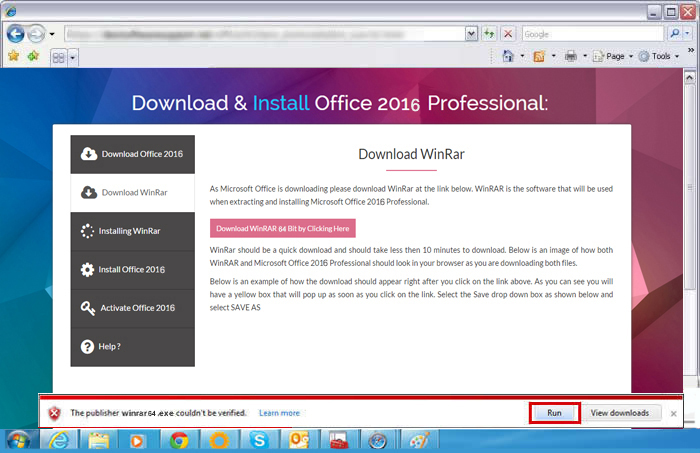
Task: Click Download WinRAR 64 Bit button
Action: point(283,227)
